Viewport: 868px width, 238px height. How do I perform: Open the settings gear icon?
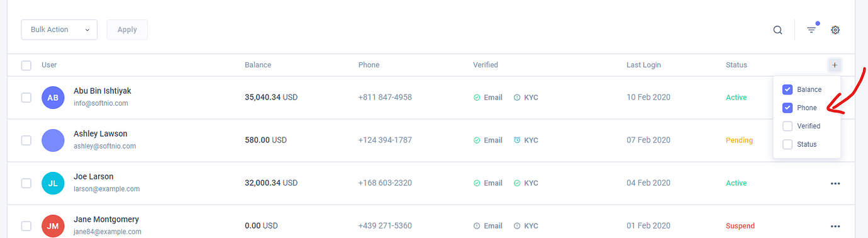coord(835,30)
